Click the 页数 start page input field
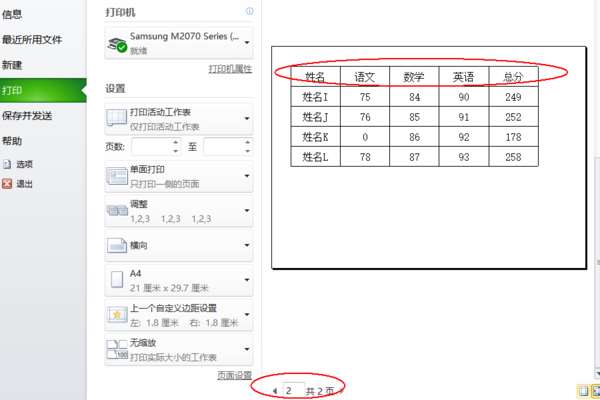The image size is (600, 400). (x=151, y=146)
